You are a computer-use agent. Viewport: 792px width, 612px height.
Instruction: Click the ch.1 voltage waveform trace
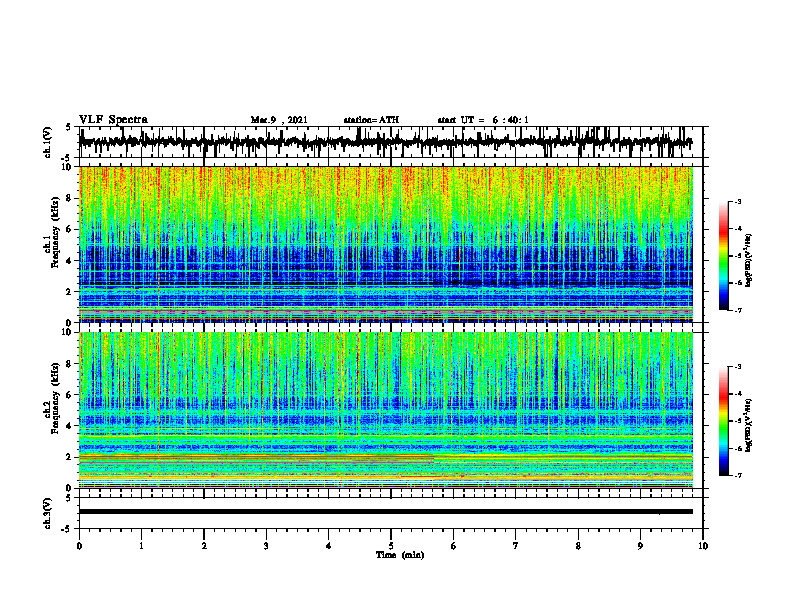tap(385, 142)
